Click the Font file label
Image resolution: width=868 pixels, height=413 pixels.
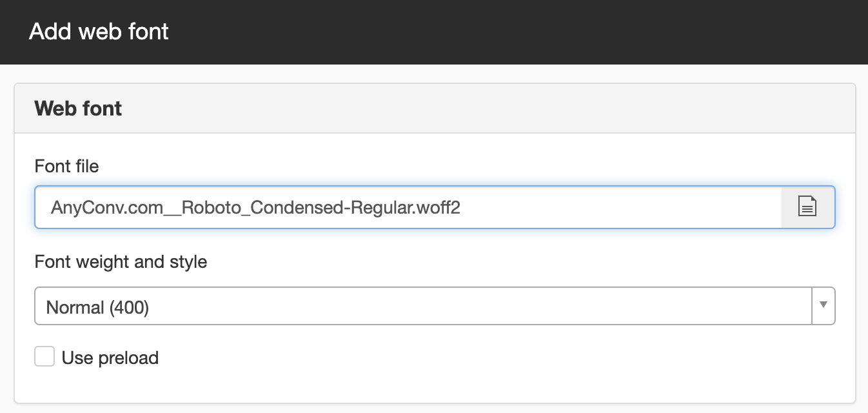point(67,166)
